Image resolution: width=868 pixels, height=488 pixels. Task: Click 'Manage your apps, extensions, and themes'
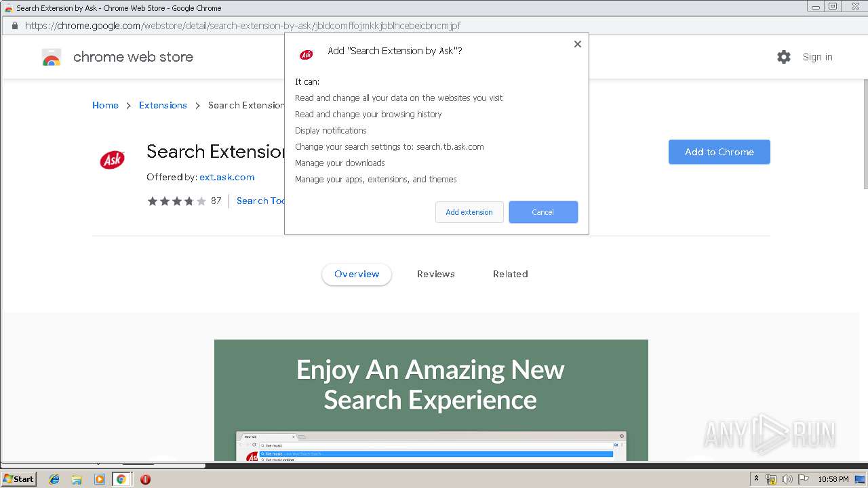coord(376,179)
